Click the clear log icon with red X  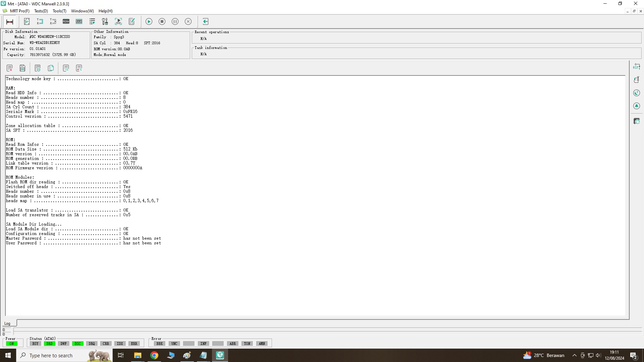point(9,68)
